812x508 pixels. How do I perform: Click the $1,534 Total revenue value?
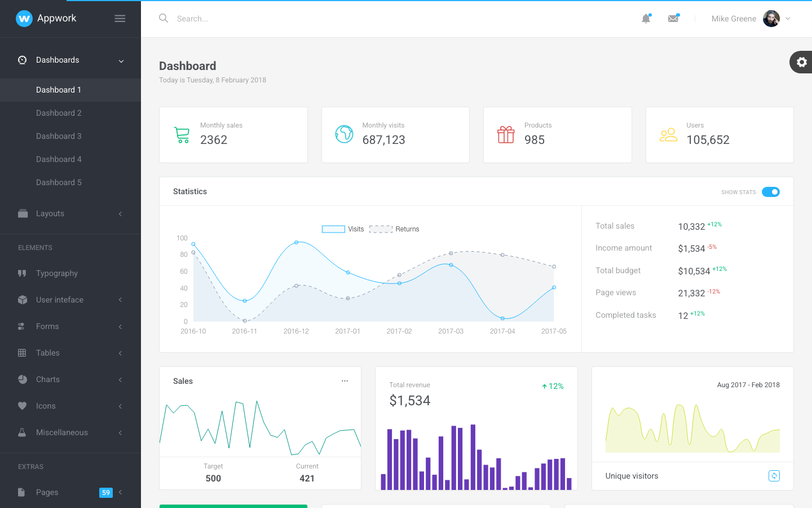(x=410, y=401)
